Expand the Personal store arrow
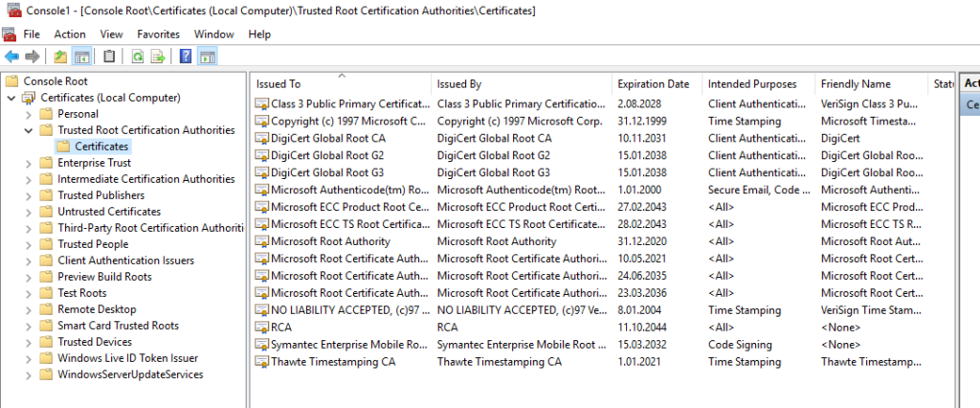Screen dimensions: 980x408 (28, 115)
